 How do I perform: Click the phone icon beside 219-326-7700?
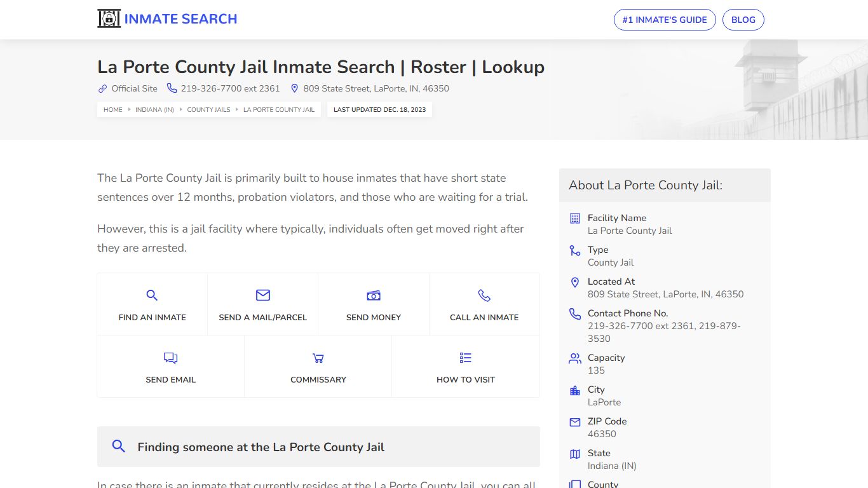tap(172, 88)
